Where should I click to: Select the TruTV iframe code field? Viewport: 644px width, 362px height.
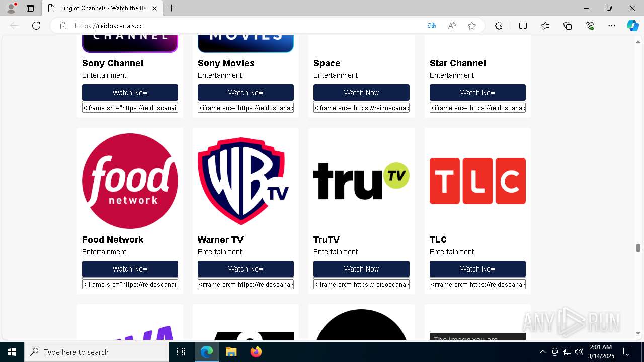361,284
